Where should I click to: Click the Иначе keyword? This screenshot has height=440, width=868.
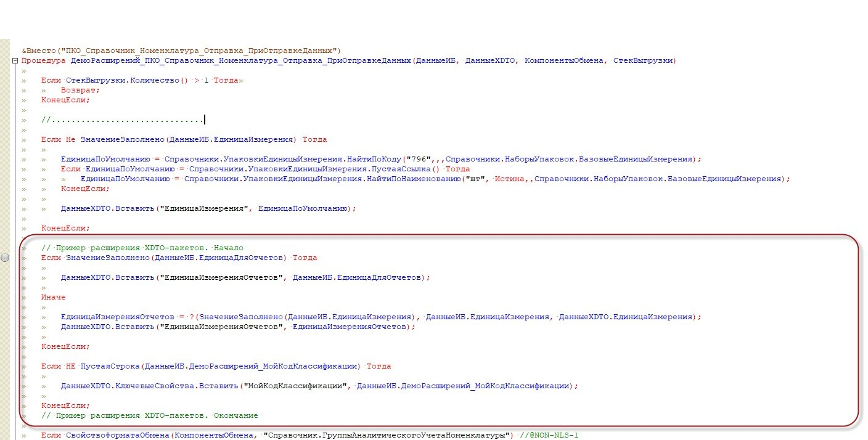pos(53,297)
